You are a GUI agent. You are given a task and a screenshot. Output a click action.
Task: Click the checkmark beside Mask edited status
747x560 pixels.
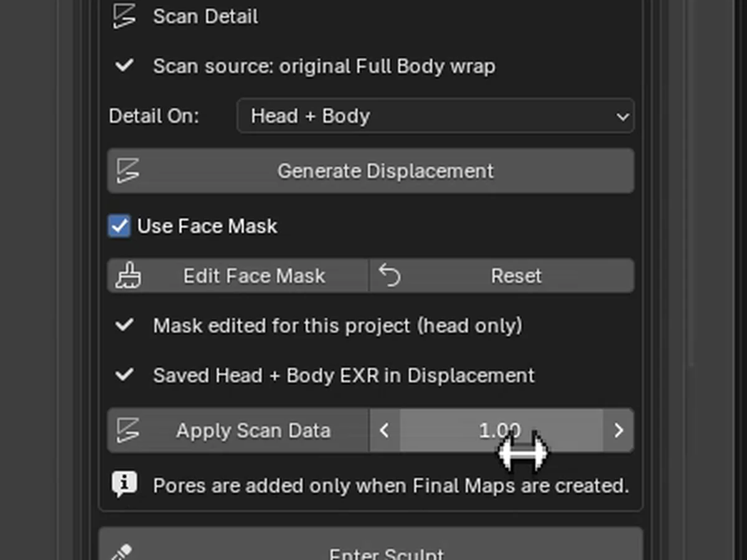point(125,324)
